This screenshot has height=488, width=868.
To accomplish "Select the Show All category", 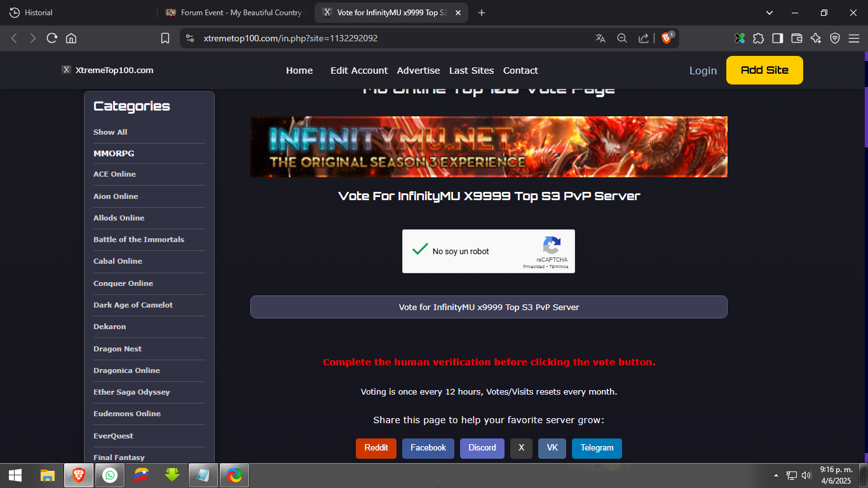I will (110, 132).
